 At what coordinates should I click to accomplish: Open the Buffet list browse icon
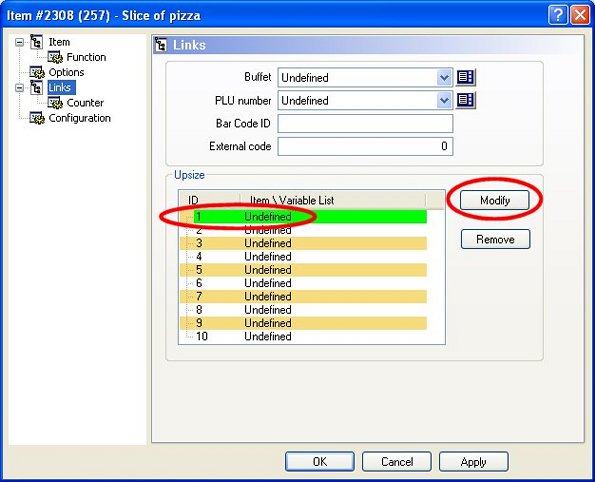point(466,77)
